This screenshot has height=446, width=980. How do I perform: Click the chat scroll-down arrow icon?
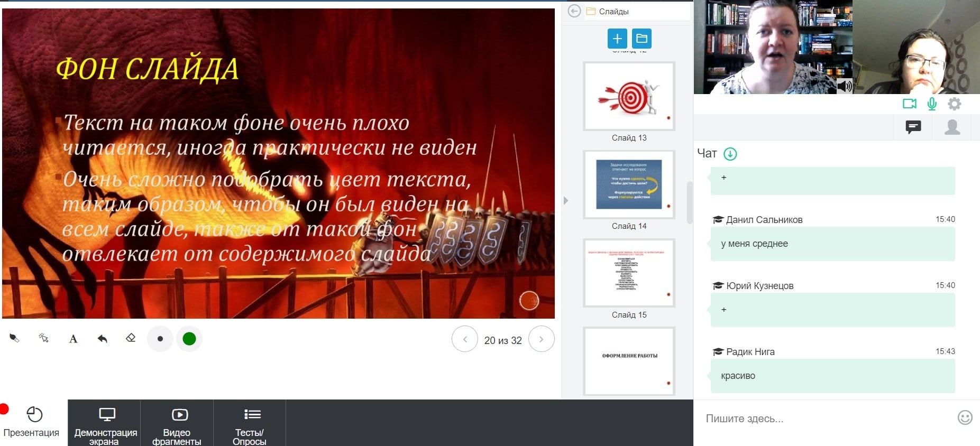click(x=730, y=154)
